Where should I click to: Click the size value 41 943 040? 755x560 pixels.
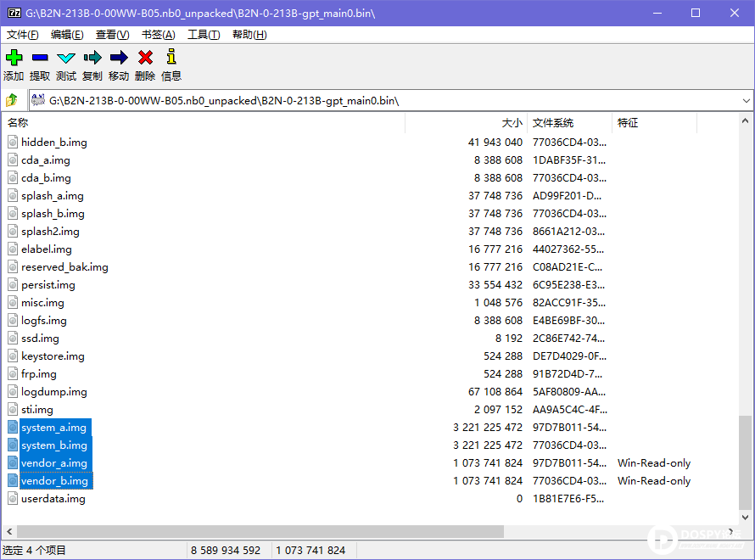pos(495,142)
